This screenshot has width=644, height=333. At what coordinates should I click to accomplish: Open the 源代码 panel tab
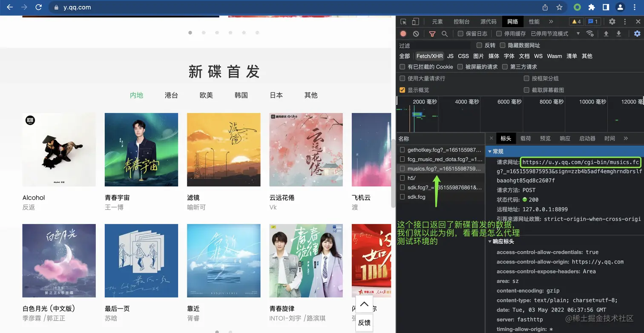point(488,22)
